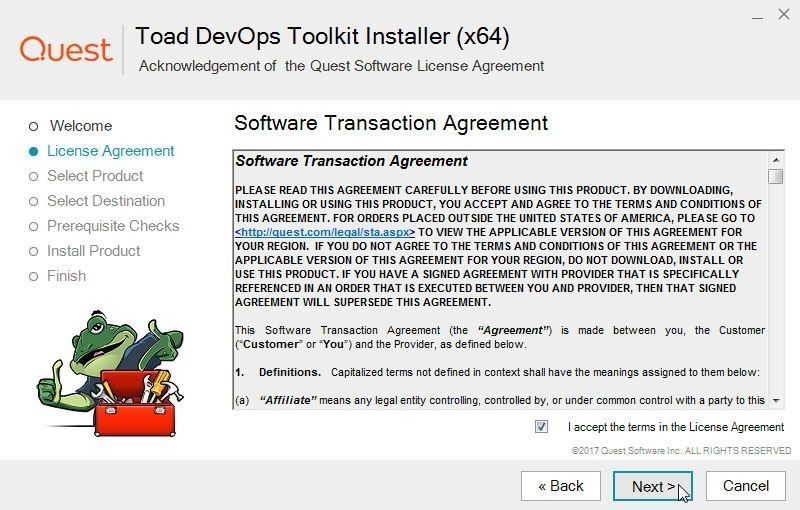Uncheck the accept license terms checkbox
The image size is (800, 510).
tap(541, 426)
